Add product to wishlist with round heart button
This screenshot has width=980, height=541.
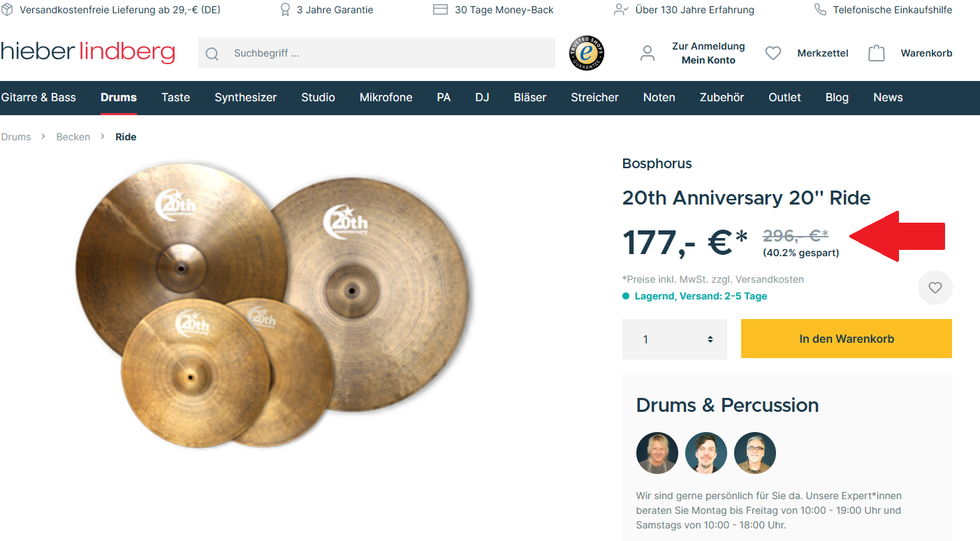[935, 288]
